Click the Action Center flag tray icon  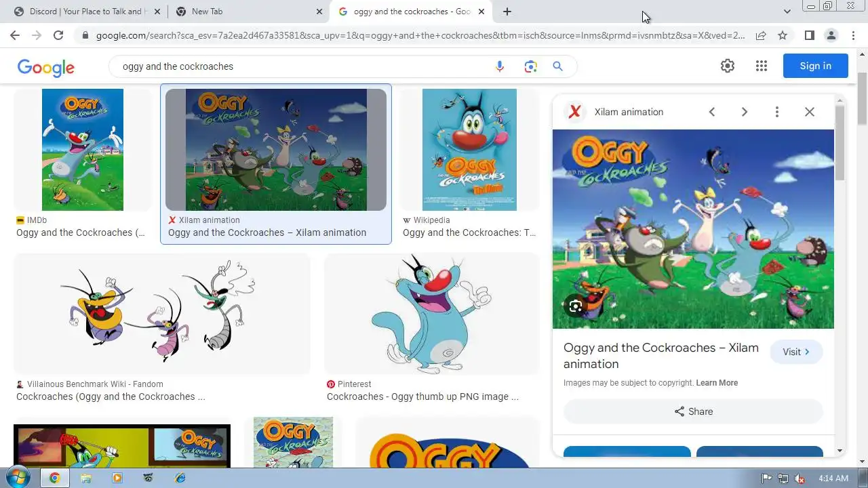766,479
